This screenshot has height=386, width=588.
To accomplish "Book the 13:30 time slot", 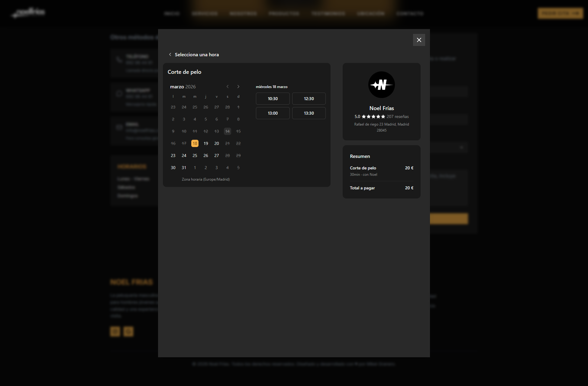I will coord(309,113).
